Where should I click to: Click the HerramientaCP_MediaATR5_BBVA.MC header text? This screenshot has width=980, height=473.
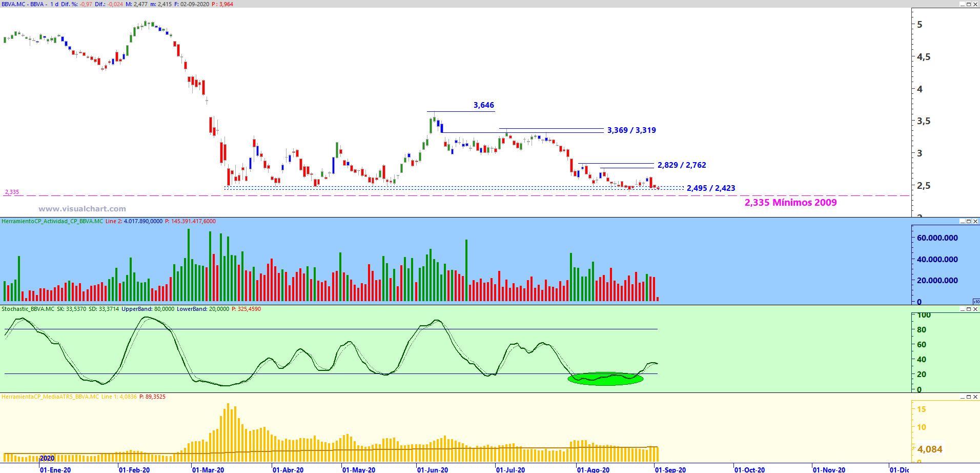coord(50,397)
